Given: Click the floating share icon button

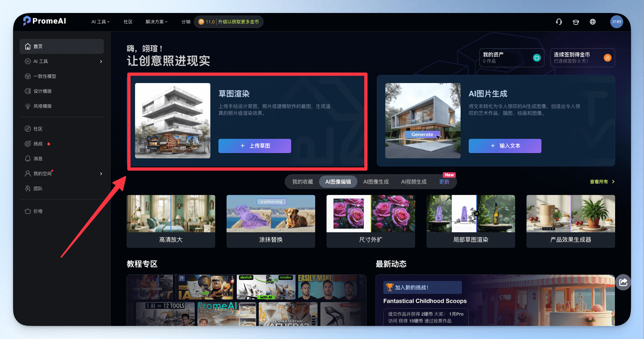Looking at the screenshot, I should coord(623,282).
